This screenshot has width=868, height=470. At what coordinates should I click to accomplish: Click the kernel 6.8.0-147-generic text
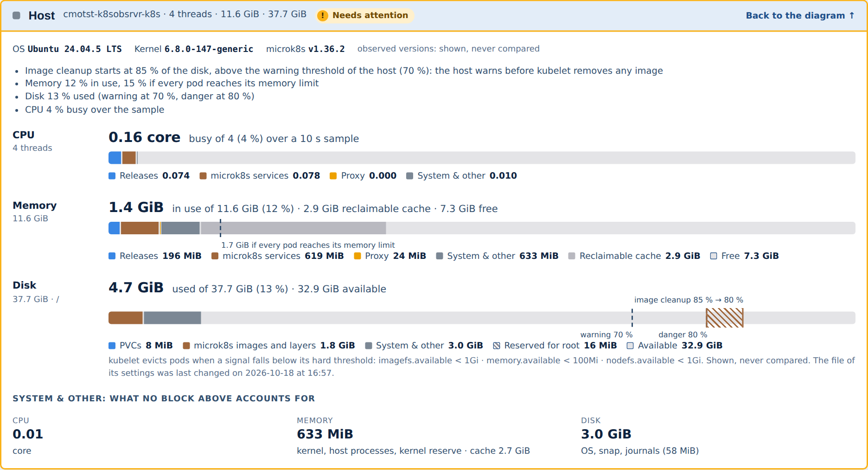209,49
